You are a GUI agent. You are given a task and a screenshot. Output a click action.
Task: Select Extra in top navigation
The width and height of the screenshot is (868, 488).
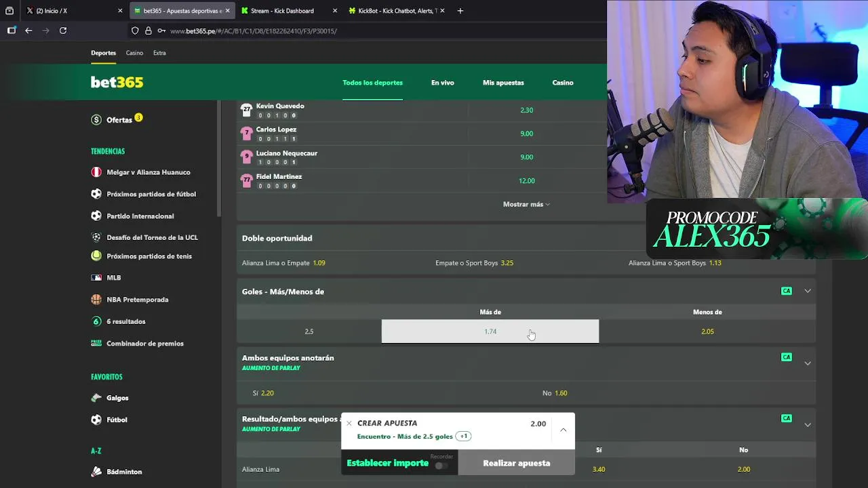pos(159,53)
